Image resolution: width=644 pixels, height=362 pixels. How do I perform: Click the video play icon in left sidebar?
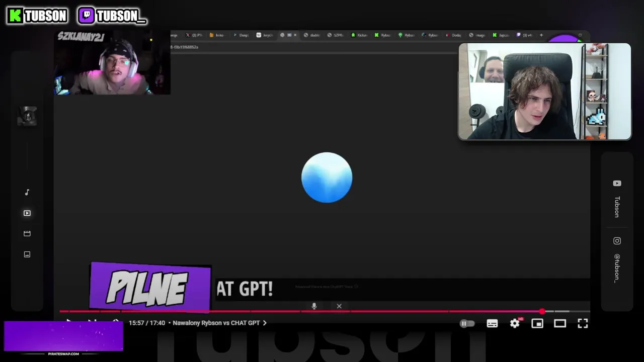pyautogui.click(x=27, y=213)
